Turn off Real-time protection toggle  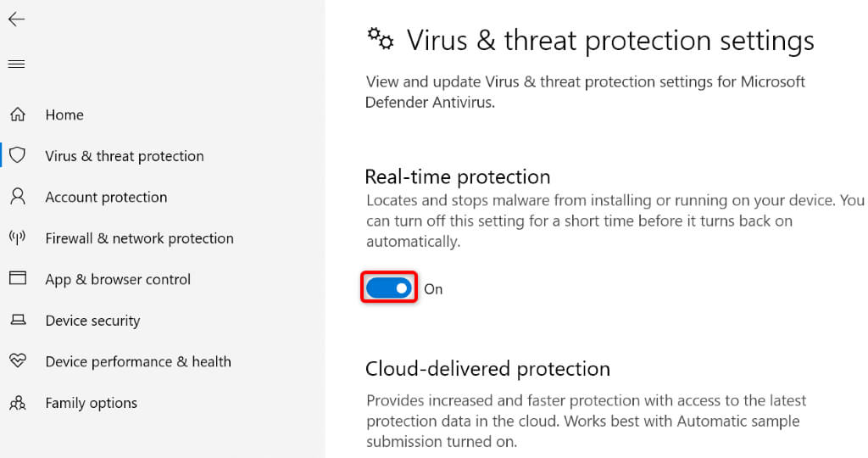(389, 288)
